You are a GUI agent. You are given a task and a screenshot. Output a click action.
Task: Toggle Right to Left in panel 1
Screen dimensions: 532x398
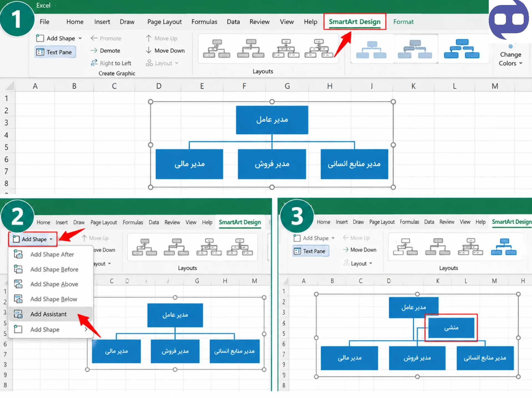(111, 63)
